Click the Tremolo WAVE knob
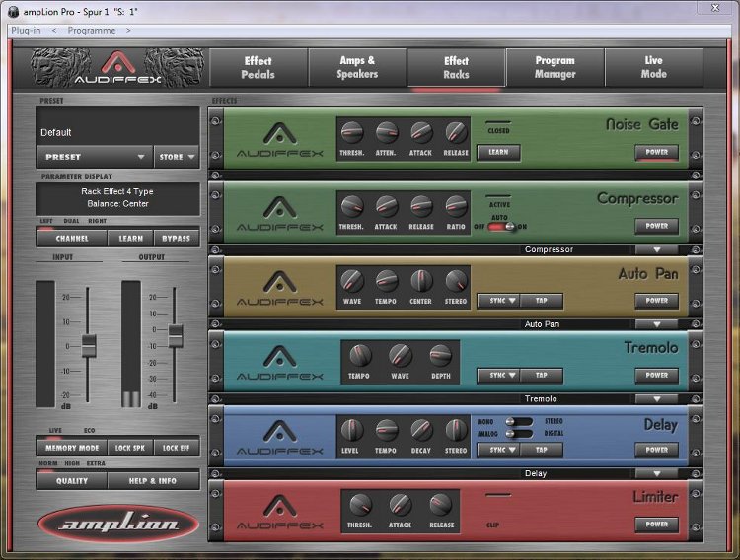The image size is (740, 560). tap(401, 356)
